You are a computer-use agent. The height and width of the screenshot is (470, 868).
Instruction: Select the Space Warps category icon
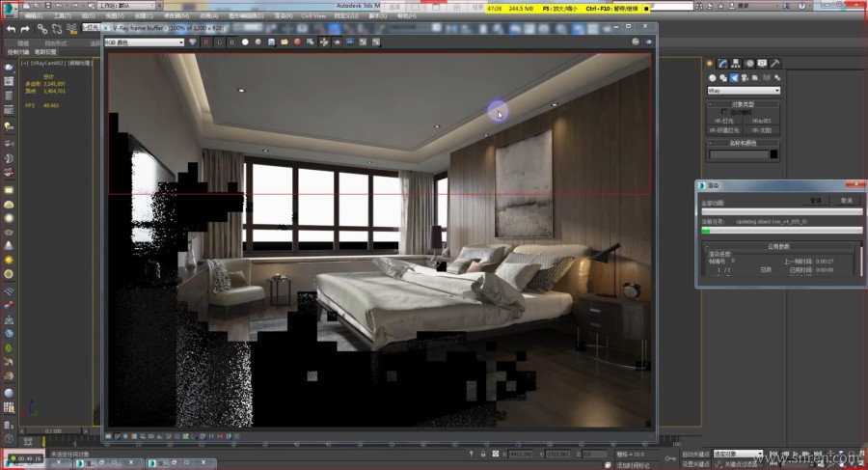pos(767,78)
